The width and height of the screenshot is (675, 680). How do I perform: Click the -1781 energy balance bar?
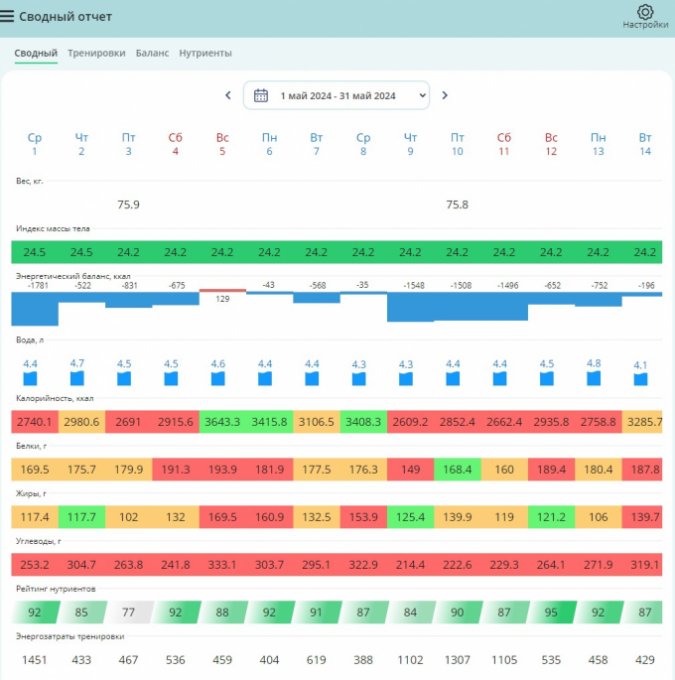point(35,308)
